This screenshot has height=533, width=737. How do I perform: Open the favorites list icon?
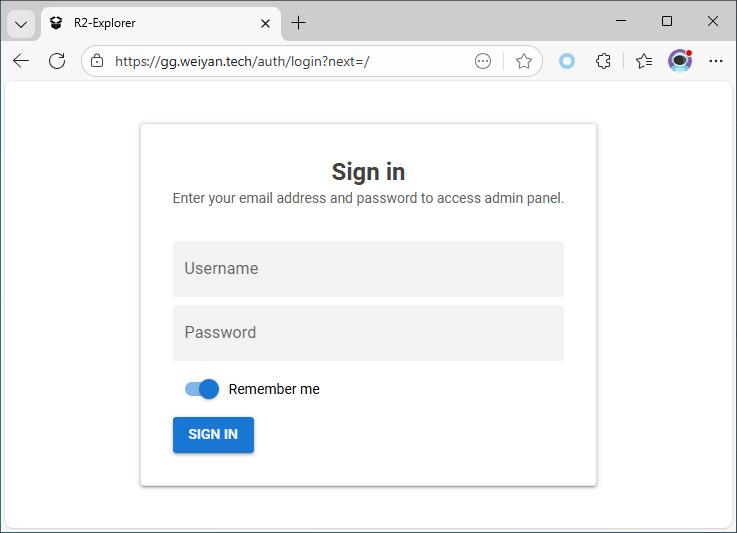tap(643, 61)
